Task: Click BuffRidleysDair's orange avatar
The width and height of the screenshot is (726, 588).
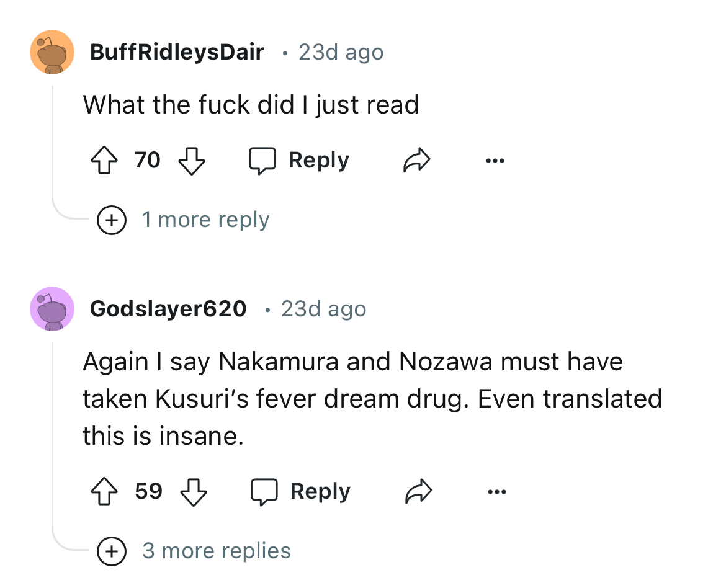Action: tap(52, 52)
